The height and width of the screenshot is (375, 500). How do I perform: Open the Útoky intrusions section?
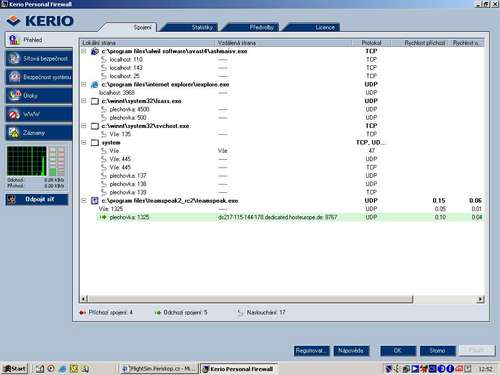tap(39, 96)
